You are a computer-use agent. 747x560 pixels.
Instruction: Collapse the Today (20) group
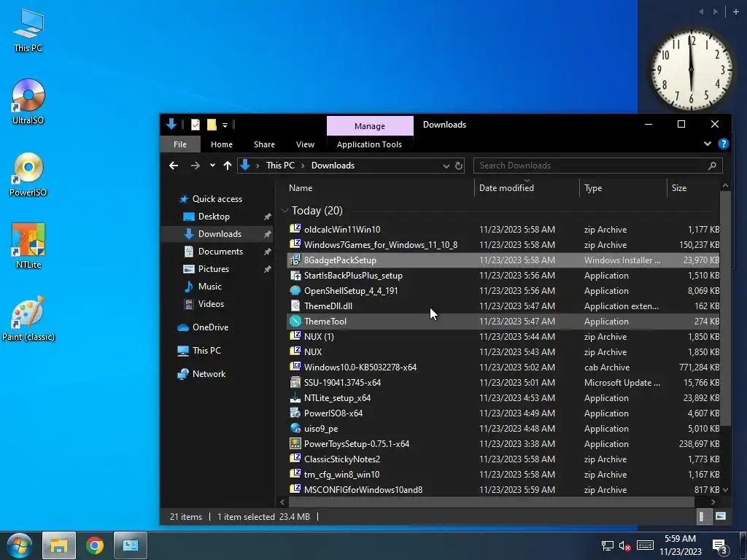[285, 211]
